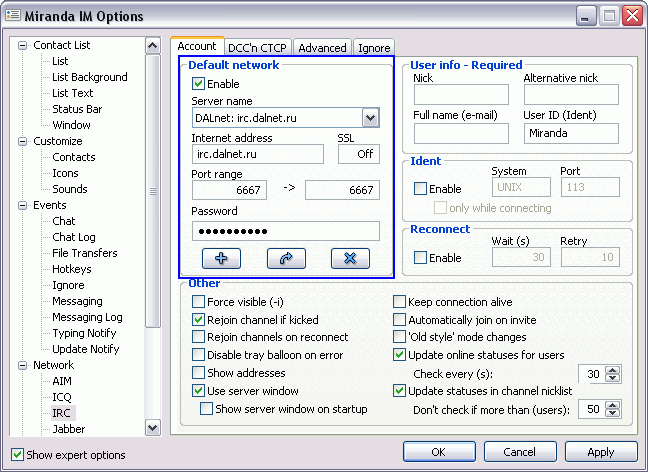Viewport: 648px width, 472px height.
Task: Uncheck Update online statuses for users
Action: 399,355
